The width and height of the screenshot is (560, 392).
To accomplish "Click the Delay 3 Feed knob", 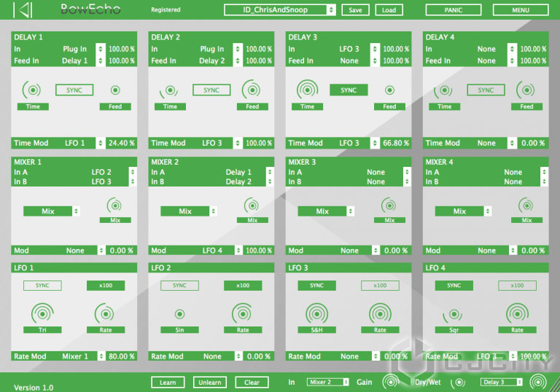I will [389, 90].
